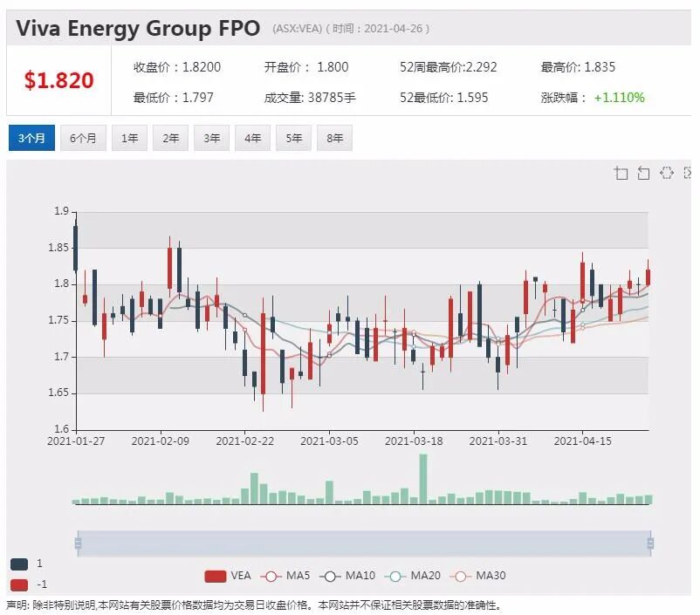Click the 成交量: 38785手 value
Viewport: 700px width, 615px height.
click(x=310, y=98)
